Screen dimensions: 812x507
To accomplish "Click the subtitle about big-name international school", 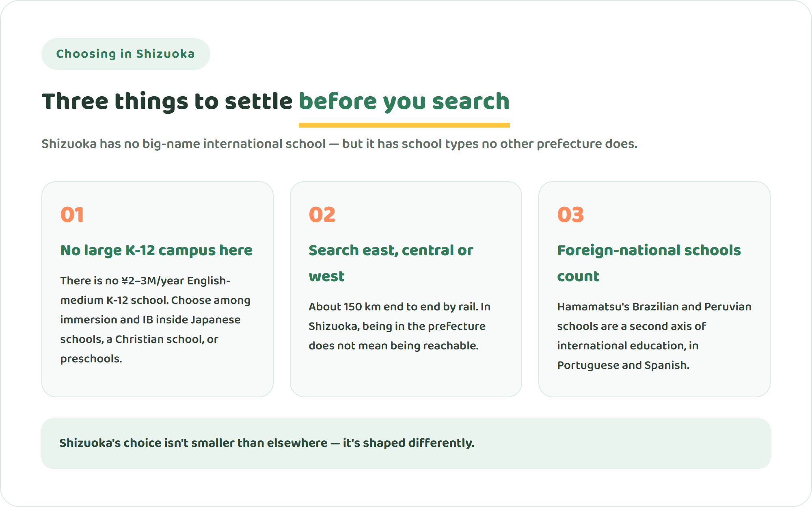I will (339, 144).
